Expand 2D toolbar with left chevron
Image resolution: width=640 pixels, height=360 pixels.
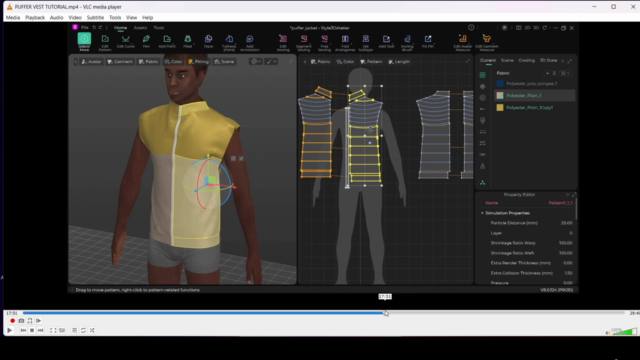click(x=305, y=62)
